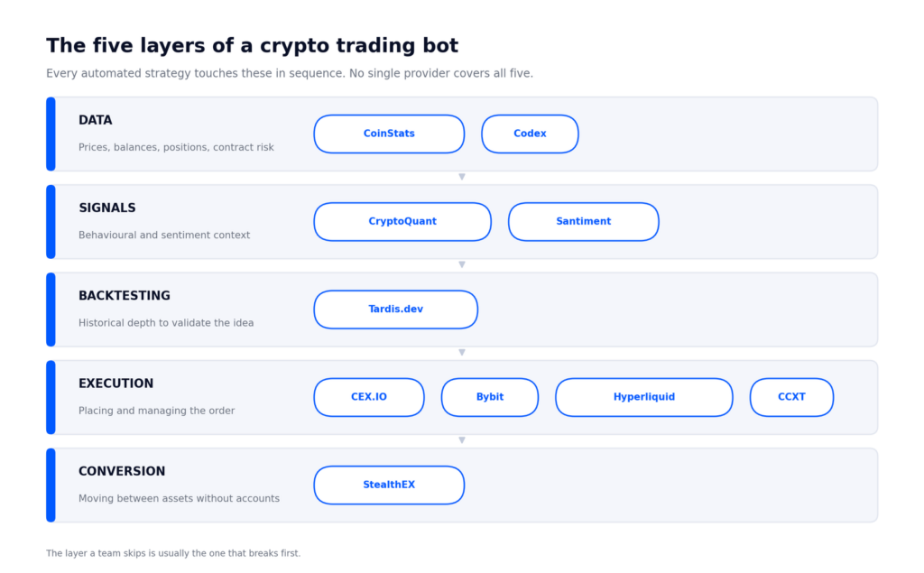Click the Bybit pill button
Image resolution: width=924 pixels, height=573 pixels.
click(x=490, y=397)
